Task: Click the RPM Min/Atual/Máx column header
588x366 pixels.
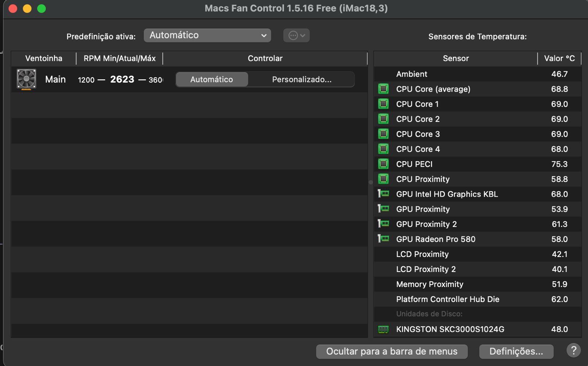Action: 119,58
